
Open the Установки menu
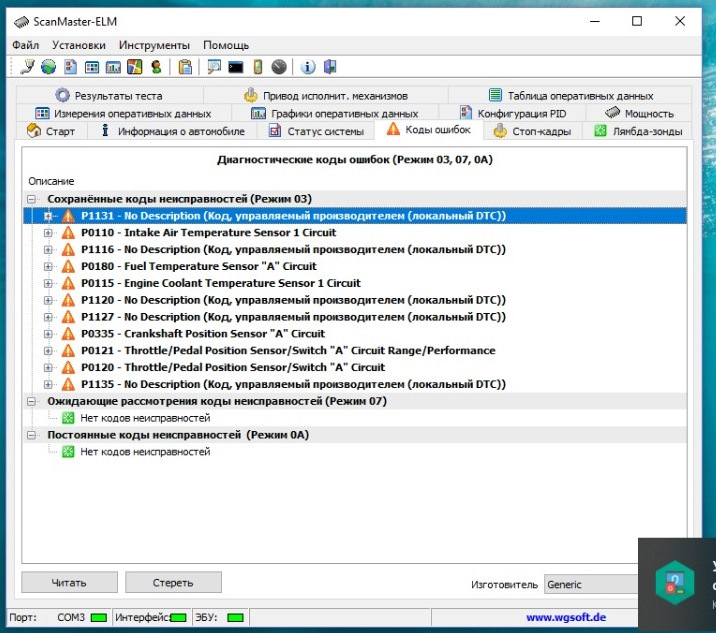point(79,45)
